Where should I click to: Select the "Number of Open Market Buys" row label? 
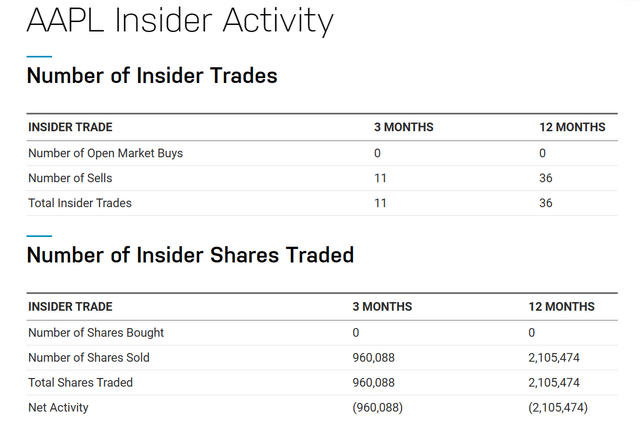tap(105, 153)
